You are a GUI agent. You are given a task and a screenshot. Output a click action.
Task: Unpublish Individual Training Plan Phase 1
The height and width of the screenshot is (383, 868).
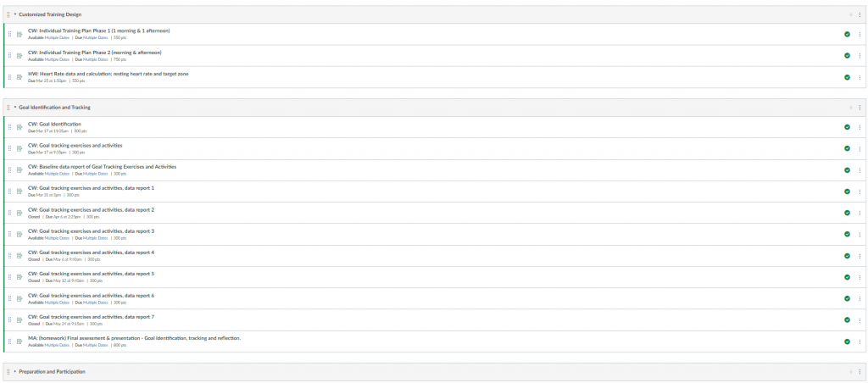(x=847, y=34)
